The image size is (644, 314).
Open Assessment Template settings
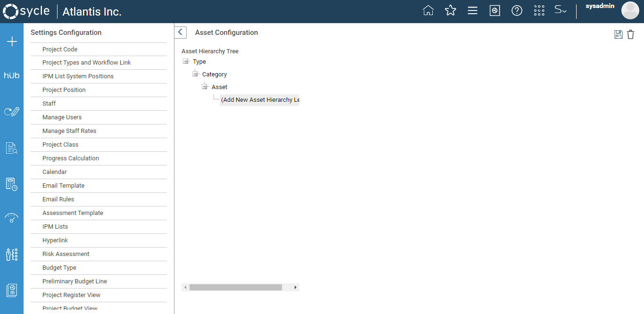tap(99, 213)
